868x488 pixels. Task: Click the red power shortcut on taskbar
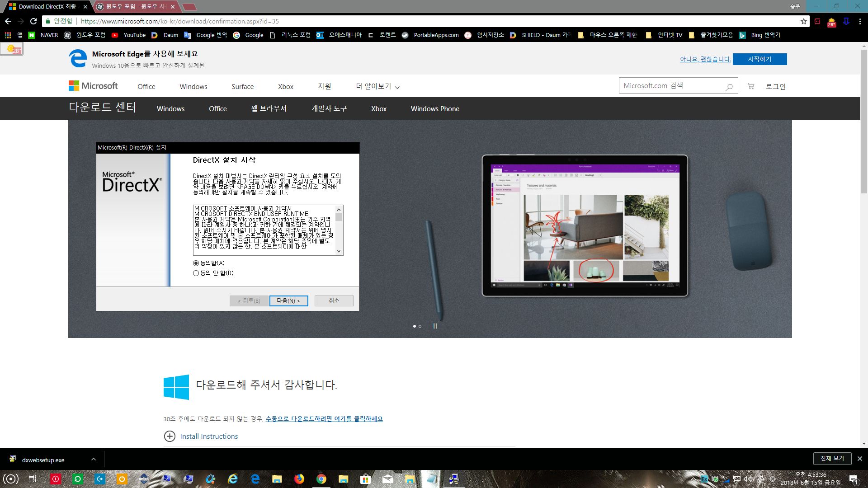[55, 479]
